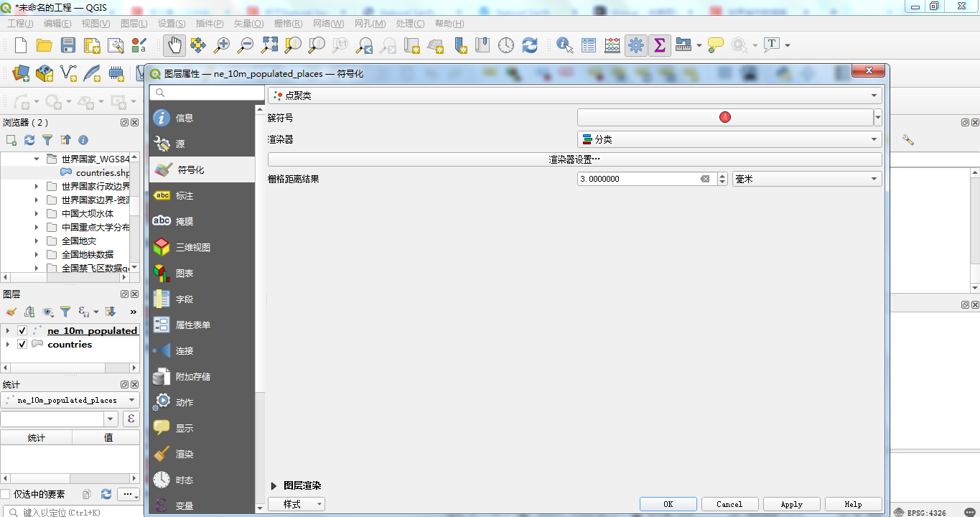Toggle the Processing Toolbox gear icon
This screenshot has height=517, width=980.
(636, 45)
